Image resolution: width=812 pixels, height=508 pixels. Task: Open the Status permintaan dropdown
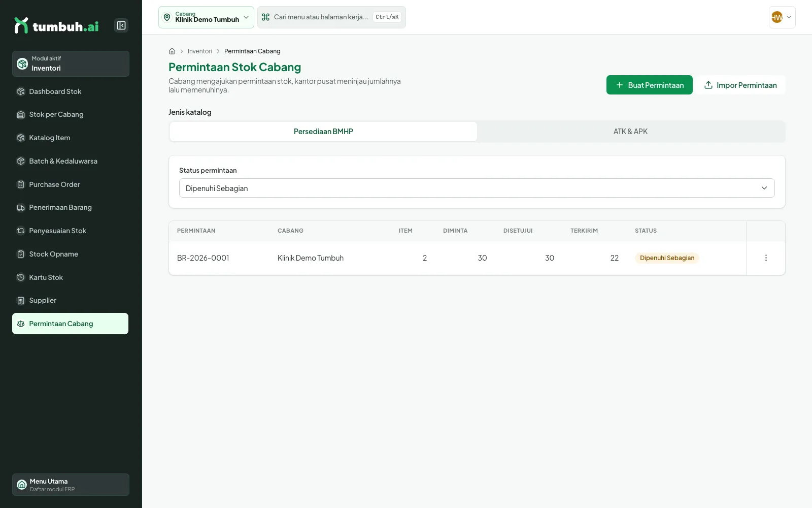click(x=477, y=188)
